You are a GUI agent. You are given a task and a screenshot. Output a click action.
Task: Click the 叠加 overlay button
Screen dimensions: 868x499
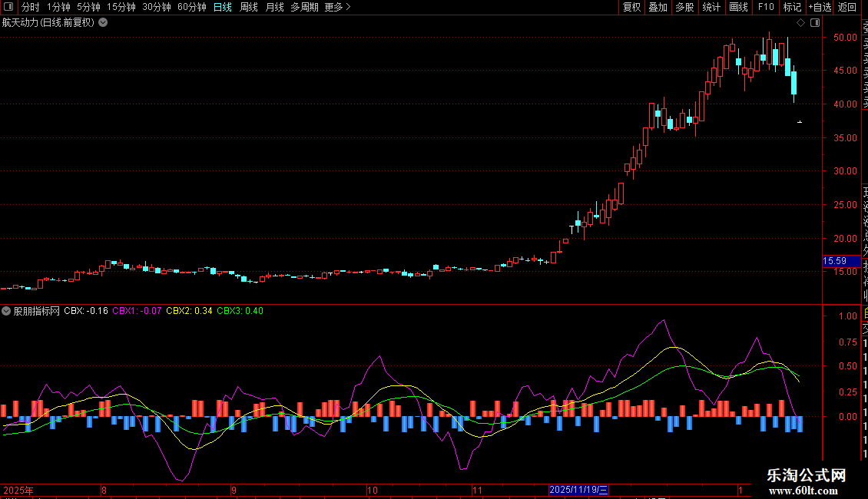coord(658,7)
